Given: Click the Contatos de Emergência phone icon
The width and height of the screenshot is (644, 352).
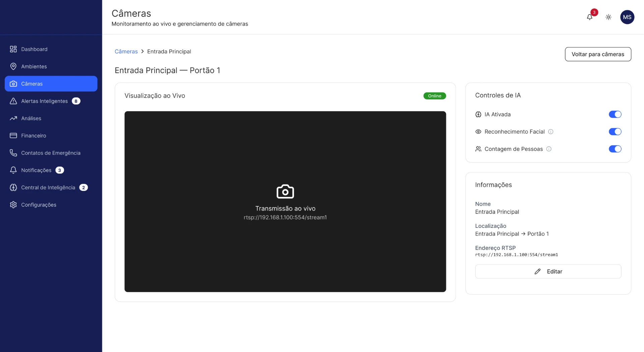Looking at the screenshot, I should click(13, 153).
